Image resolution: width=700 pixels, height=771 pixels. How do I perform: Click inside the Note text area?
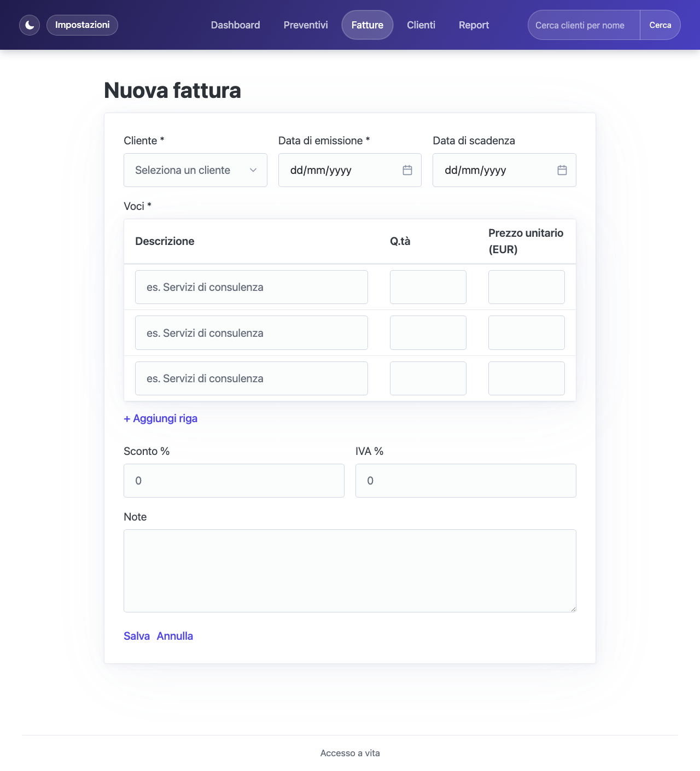pos(350,571)
